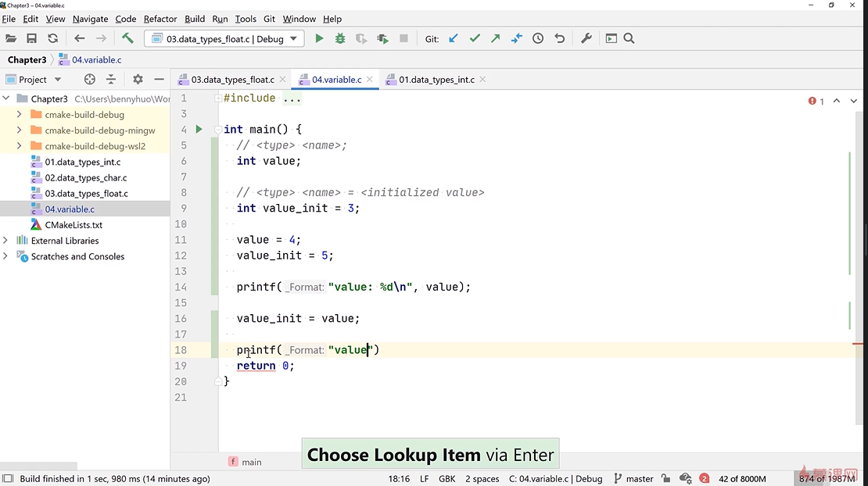Navigate forward with right arrow
868x486 pixels.
tap(101, 39)
